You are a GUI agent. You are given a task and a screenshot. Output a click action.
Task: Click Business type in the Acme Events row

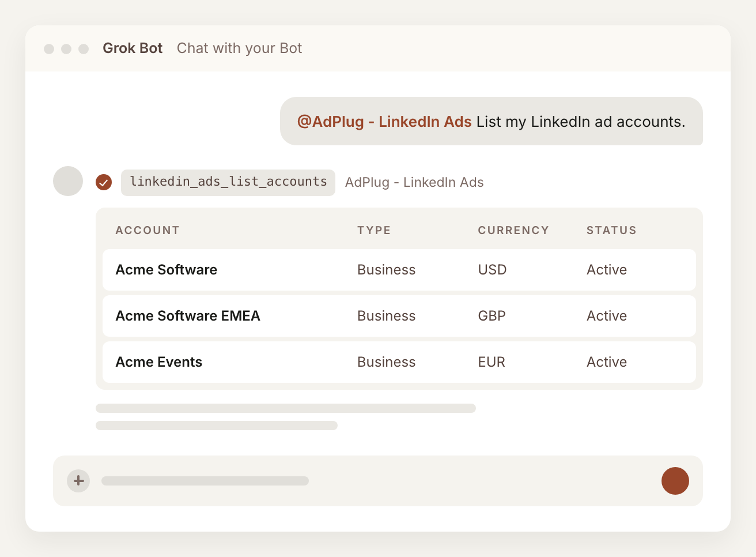coord(386,362)
